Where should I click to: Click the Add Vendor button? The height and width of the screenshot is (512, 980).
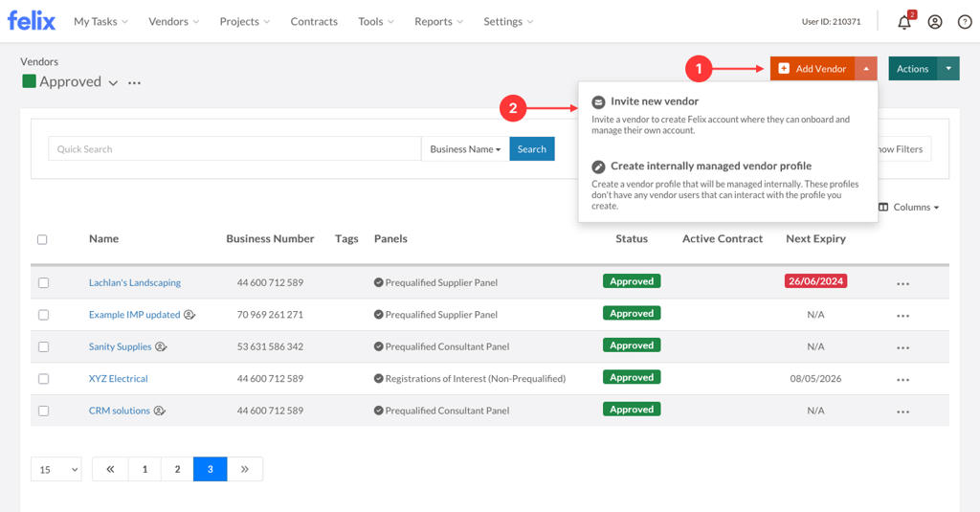coord(813,69)
